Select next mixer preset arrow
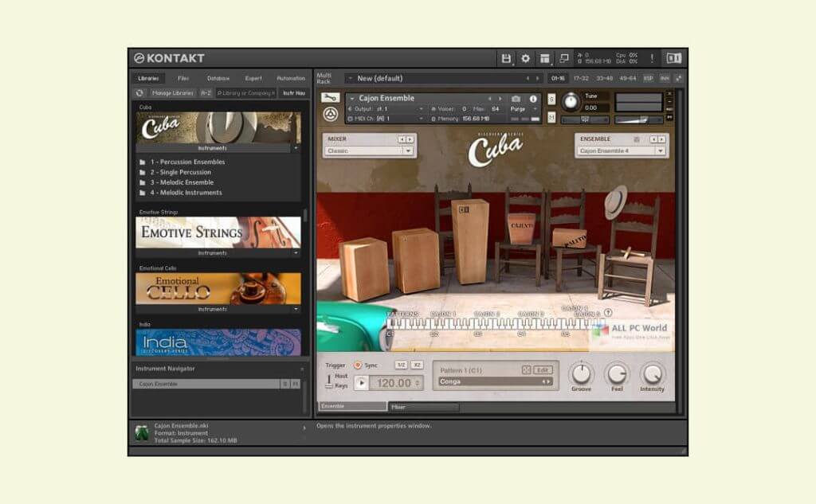The height and width of the screenshot is (504, 816). (410, 139)
